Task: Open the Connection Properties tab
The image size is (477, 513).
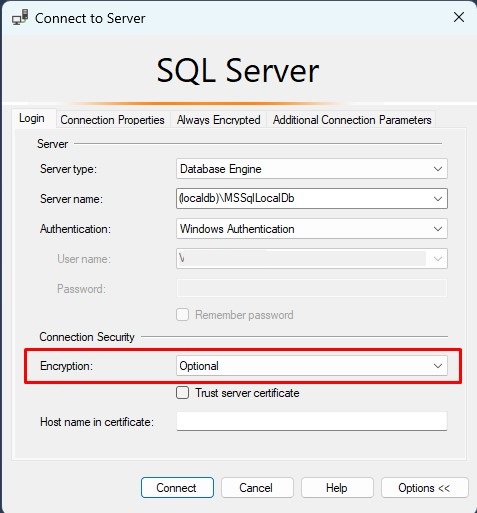Action: click(113, 120)
